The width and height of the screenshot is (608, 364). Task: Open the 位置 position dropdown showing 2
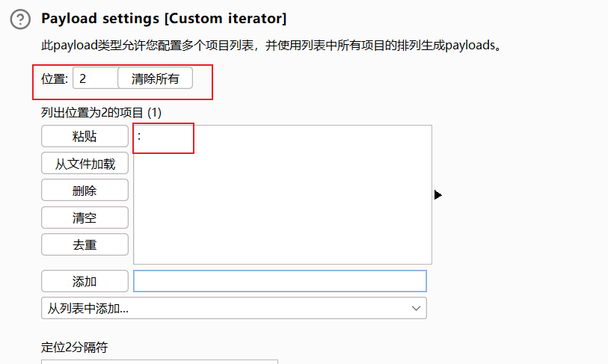pyautogui.click(x=94, y=78)
